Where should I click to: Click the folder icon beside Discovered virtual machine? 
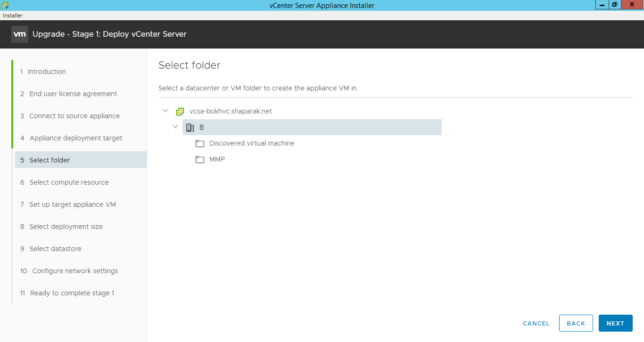[x=200, y=143]
